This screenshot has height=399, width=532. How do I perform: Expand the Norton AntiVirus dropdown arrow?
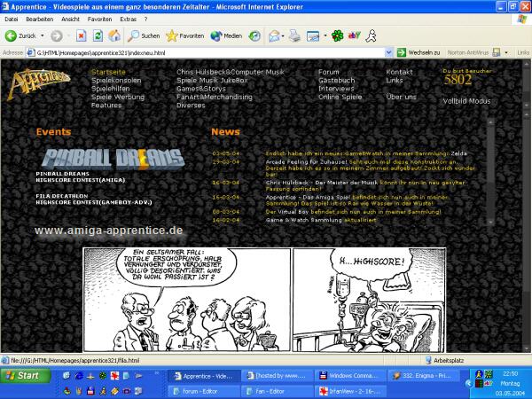coord(506,52)
